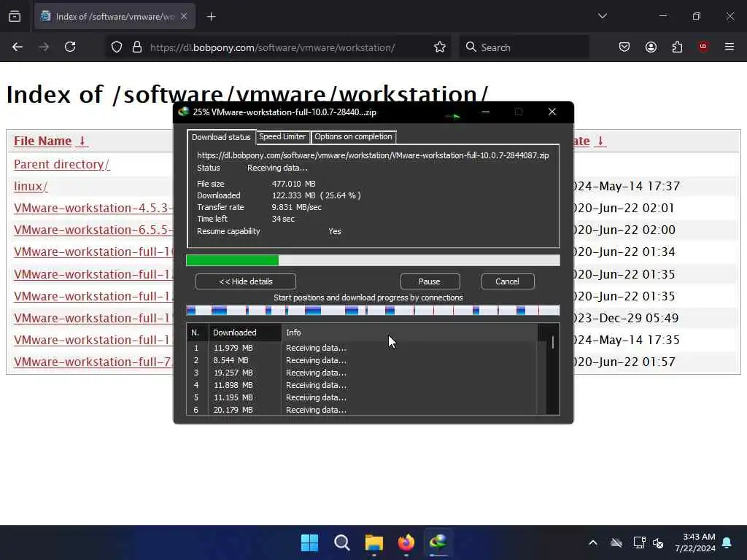Viewport: 747px width, 560px height.
Task: Switch to Firefox in the taskbar
Action: click(x=406, y=542)
